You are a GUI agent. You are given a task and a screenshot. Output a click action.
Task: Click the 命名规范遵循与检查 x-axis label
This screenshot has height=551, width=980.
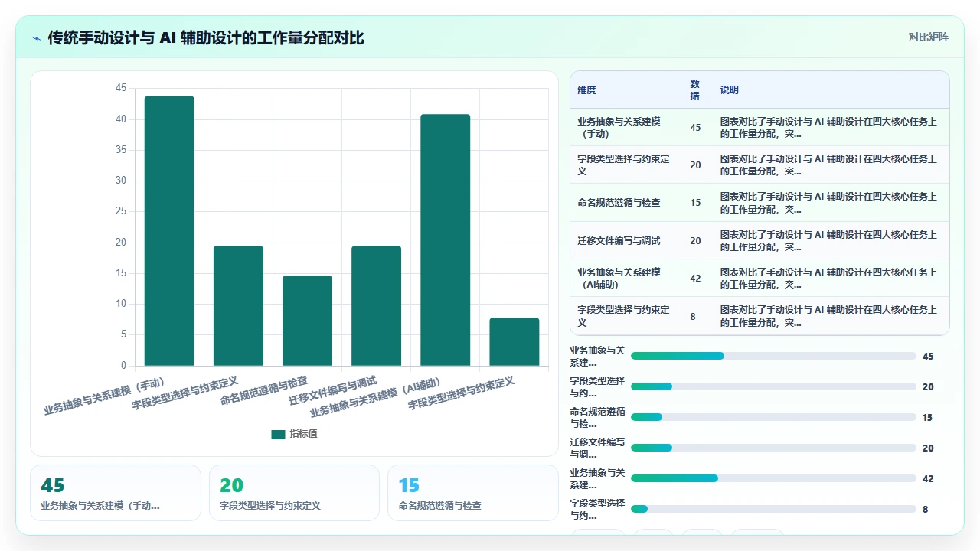[264, 390]
